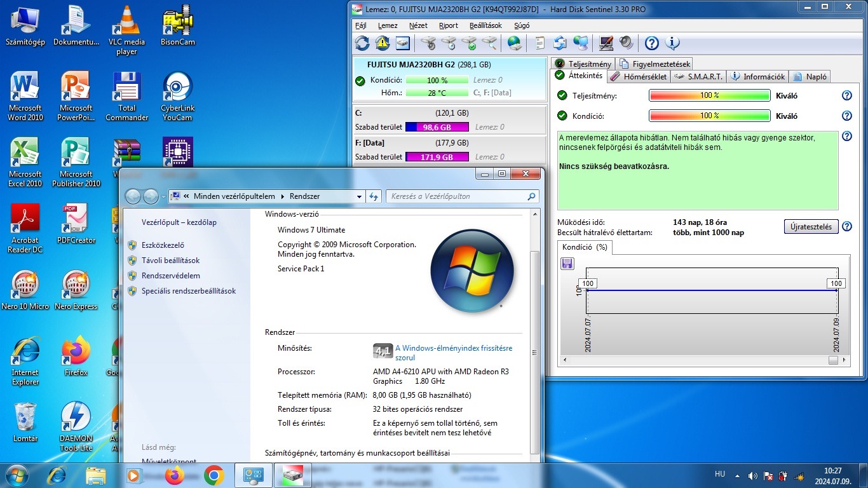Click Windows Explorer folder on the taskbar
The image size is (868, 488).
click(96, 475)
